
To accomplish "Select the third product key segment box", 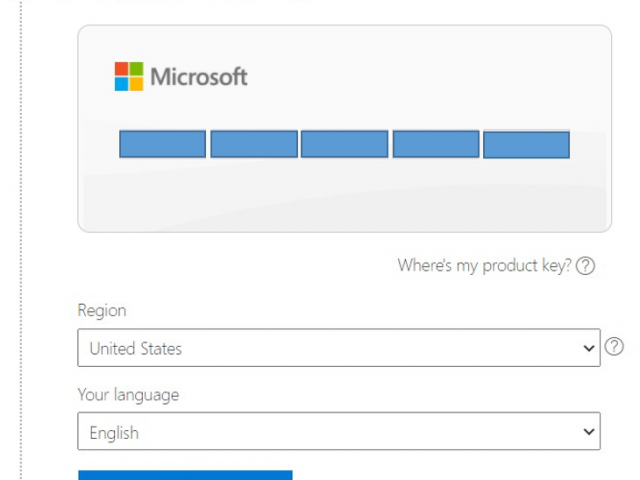I will (344, 144).
